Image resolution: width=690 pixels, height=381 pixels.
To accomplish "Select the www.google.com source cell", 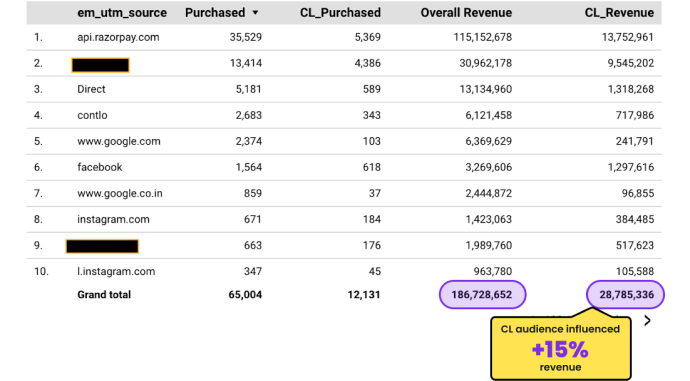I will coord(119,141).
